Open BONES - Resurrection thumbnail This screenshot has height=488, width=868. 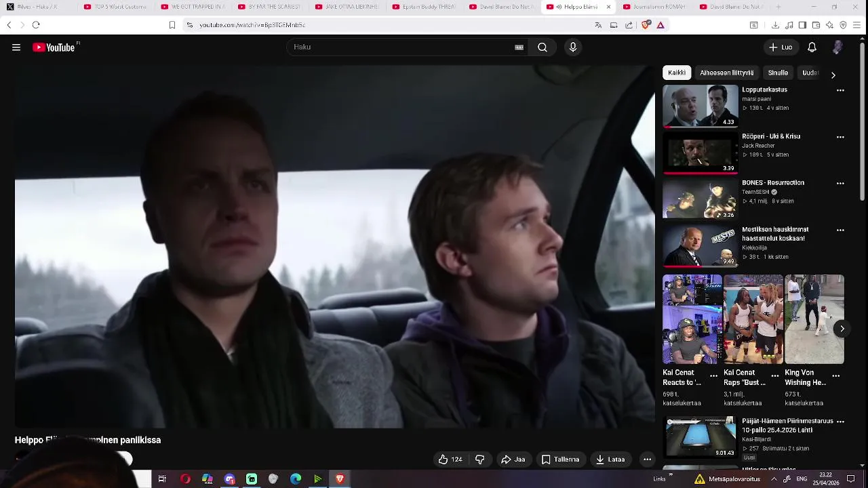[701, 199]
